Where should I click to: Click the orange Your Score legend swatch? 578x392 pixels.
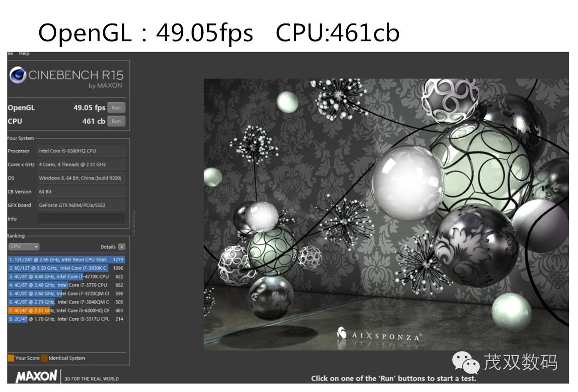(x=11, y=358)
